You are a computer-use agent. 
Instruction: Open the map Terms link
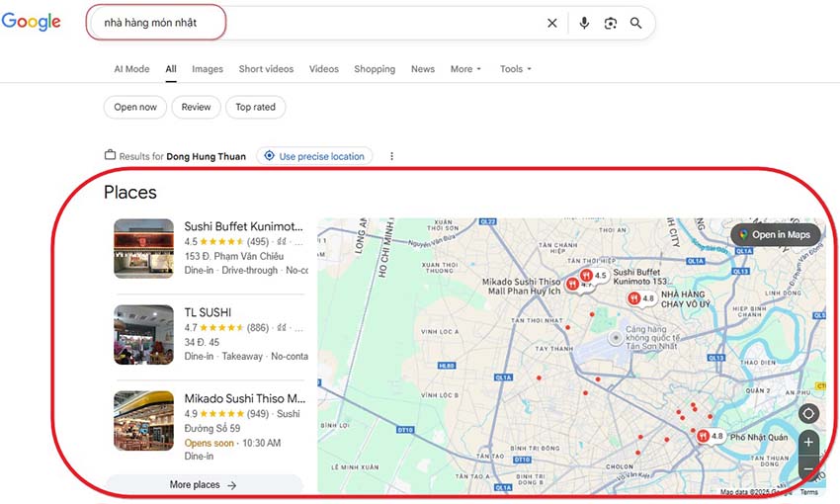(x=809, y=492)
